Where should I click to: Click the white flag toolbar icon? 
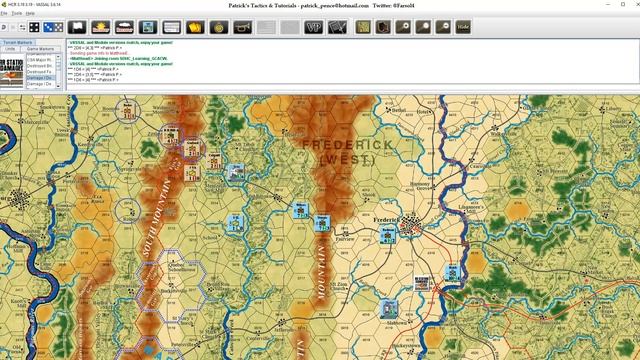77,27
